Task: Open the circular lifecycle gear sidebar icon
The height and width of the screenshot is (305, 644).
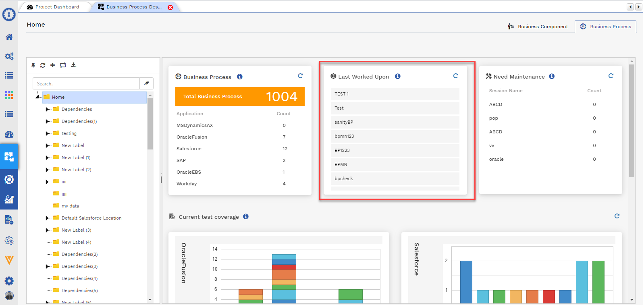Action: click(x=9, y=179)
